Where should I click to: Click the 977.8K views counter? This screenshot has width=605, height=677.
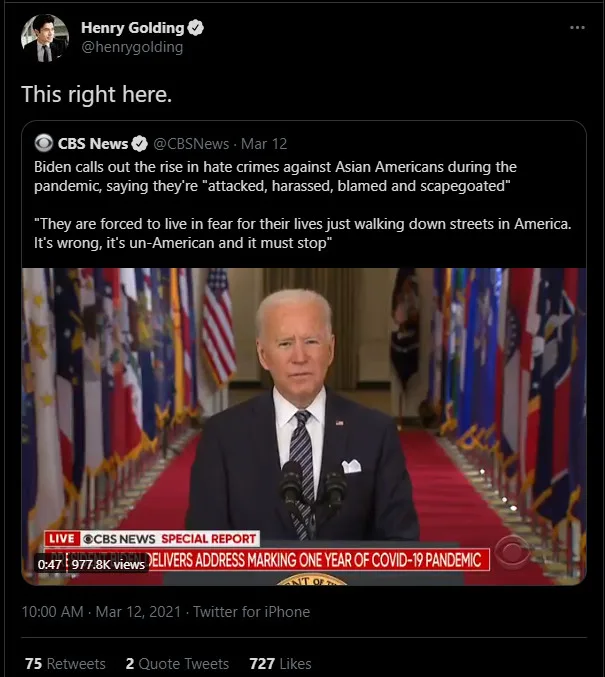(108, 564)
